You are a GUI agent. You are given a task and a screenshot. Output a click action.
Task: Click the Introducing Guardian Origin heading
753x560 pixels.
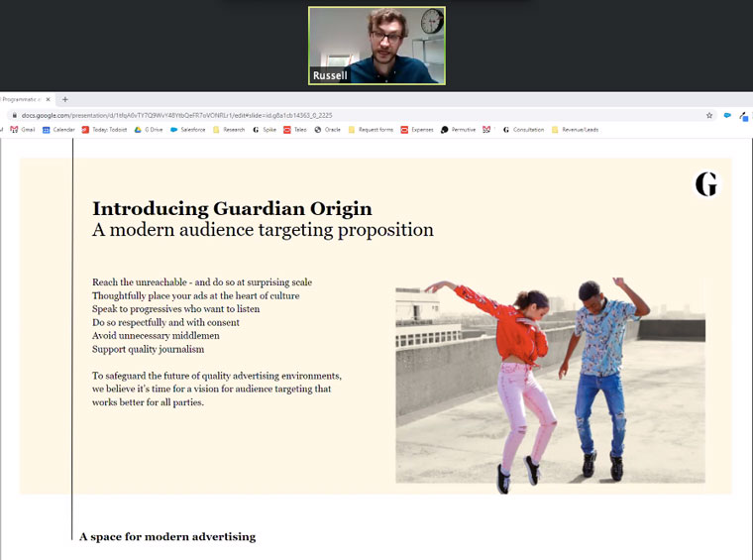pyautogui.click(x=232, y=208)
